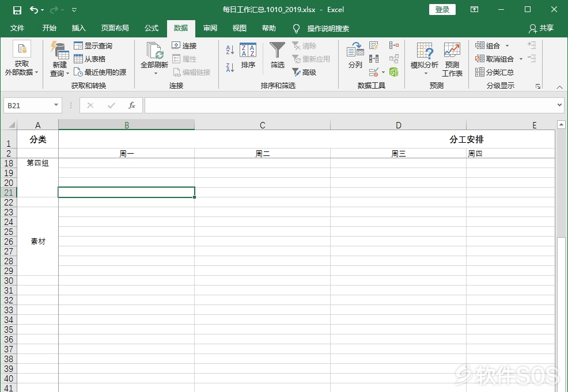Expand the 全部刷新 dropdown arrow
The width and height of the screenshot is (568, 392).
click(x=156, y=74)
